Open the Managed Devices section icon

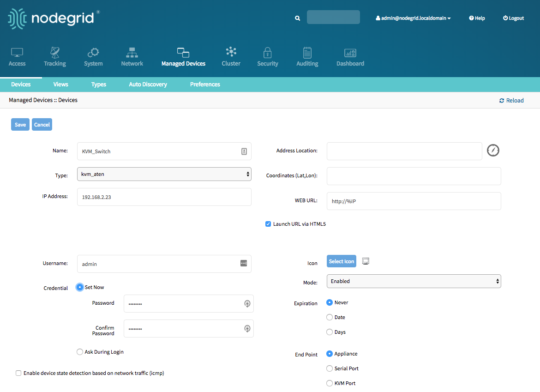pyautogui.click(x=183, y=53)
